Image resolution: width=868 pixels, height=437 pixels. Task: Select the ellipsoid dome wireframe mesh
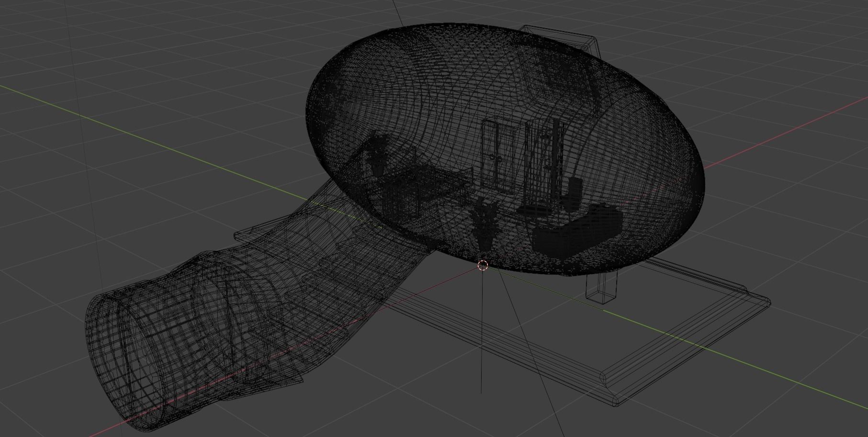coord(505,150)
